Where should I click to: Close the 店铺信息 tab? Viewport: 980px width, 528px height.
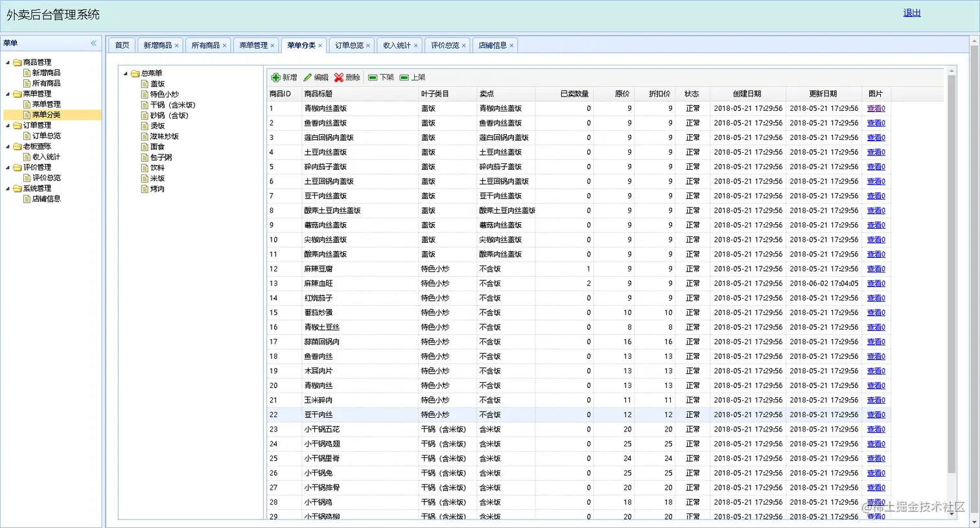pos(511,45)
